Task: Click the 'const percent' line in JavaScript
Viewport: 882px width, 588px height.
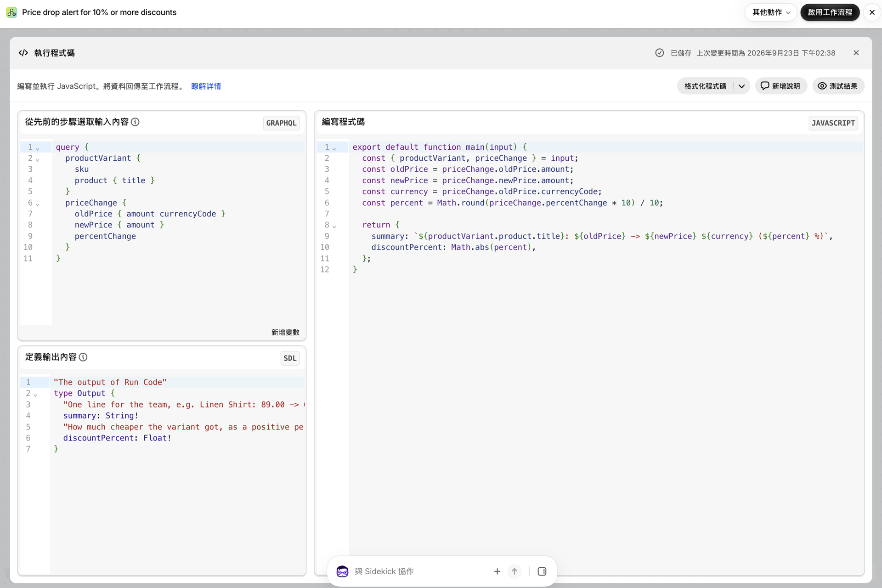Action: (x=512, y=203)
